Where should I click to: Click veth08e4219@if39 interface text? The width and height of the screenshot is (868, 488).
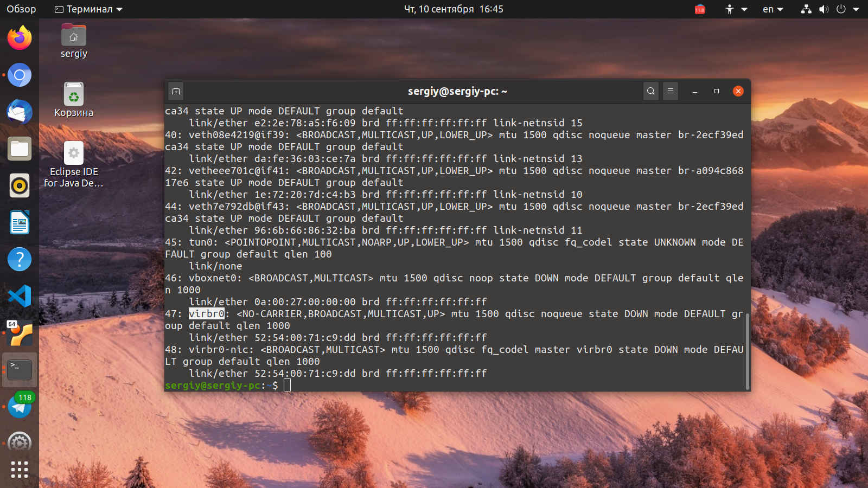point(239,135)
